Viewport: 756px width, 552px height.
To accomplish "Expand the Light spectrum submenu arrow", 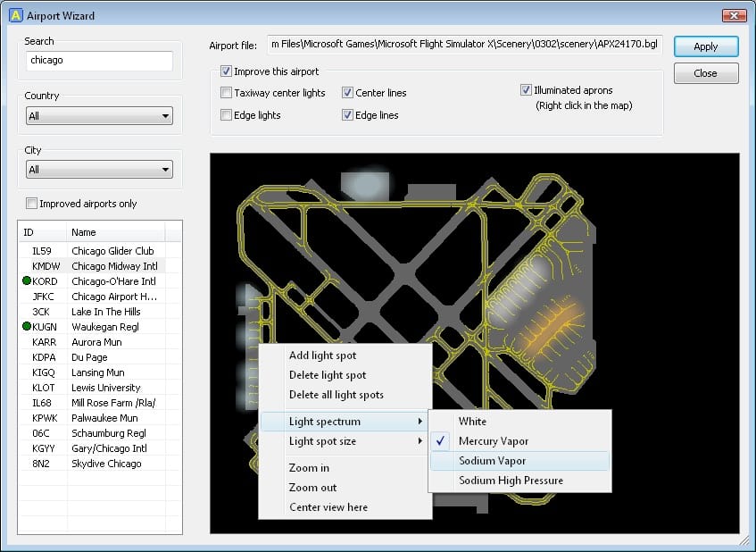I will pyautogui.click(x=420, y=422).
